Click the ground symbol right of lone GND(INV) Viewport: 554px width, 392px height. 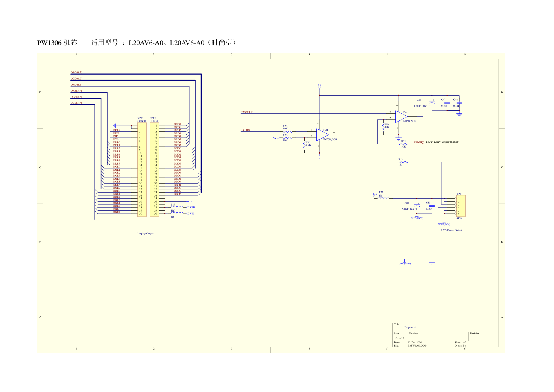[432, 263]
